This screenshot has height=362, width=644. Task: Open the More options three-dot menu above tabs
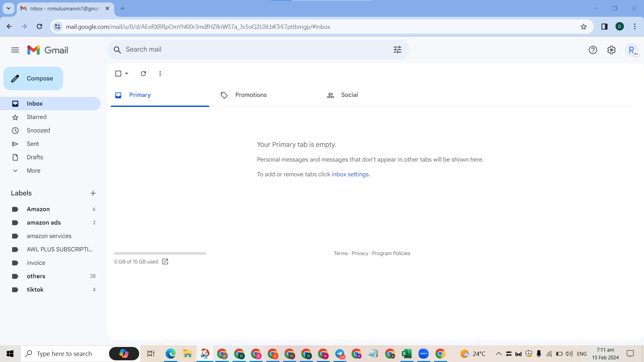click(x=160, y=73)
